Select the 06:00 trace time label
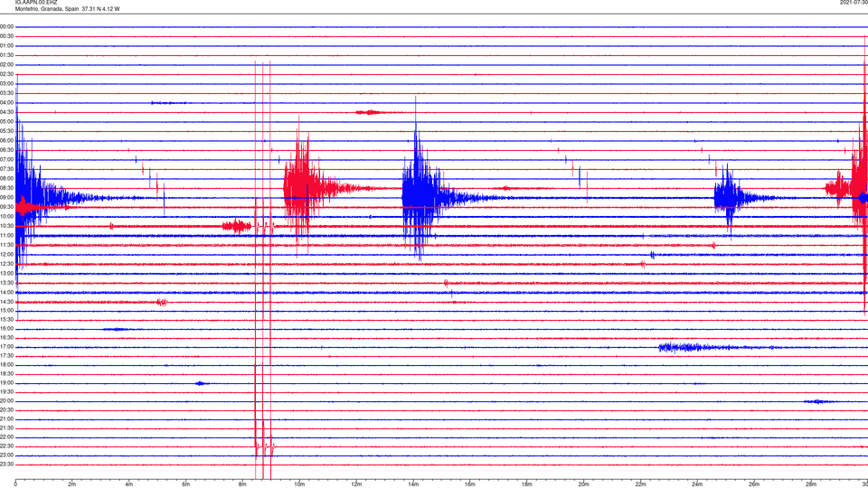868x488 pixels. pyautogui.click(x=6, y=141)
